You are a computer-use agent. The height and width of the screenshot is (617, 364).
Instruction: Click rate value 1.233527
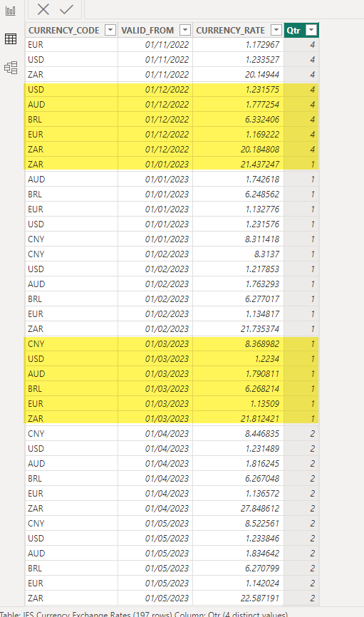point(262,60)
